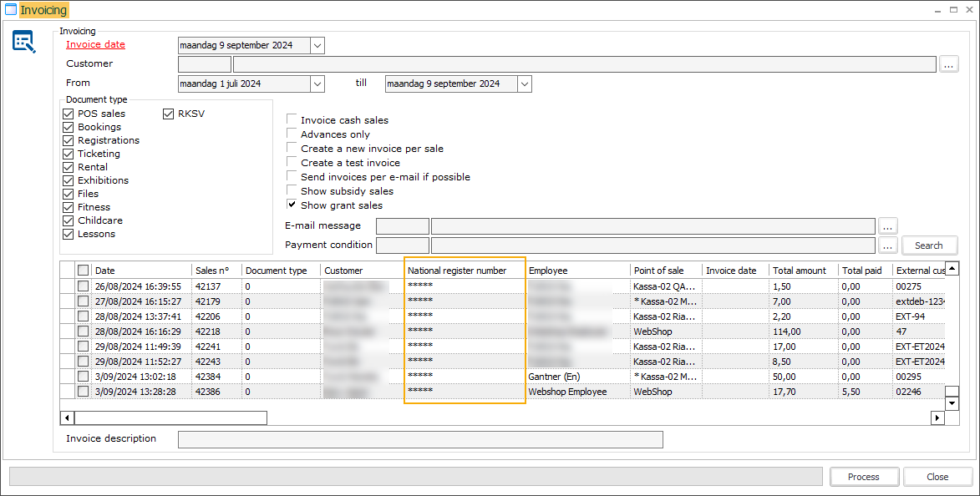Click the invoicing search icon at top left
The width and height of the screenshot is (980, 496).
pyautogui.click(x=23, y=42)
